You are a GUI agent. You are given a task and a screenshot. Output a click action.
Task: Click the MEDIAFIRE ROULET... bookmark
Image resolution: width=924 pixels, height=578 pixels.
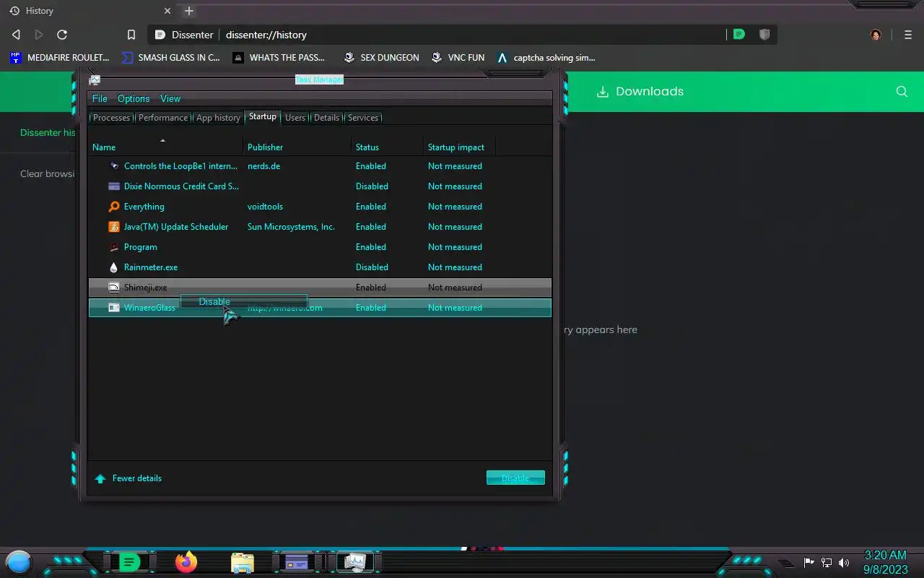pos(59,58)
